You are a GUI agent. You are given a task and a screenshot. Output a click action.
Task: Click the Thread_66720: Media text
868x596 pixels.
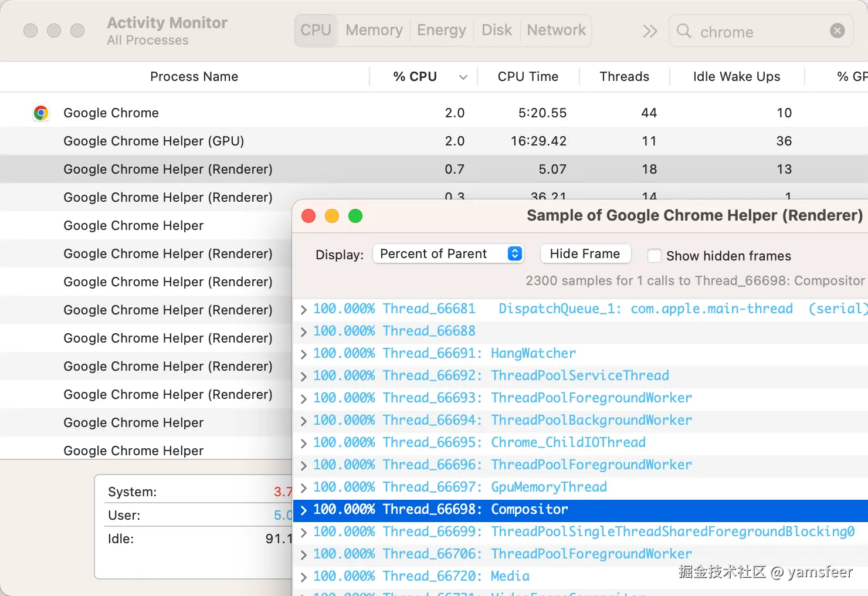pyautogui.click(x=456, y=576)
